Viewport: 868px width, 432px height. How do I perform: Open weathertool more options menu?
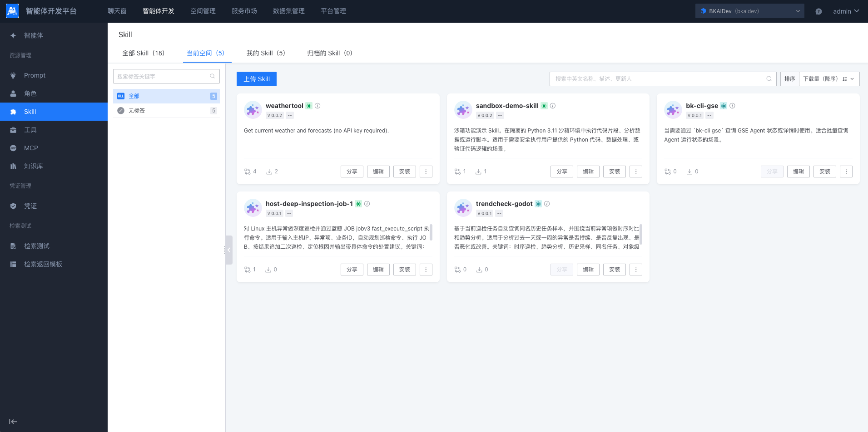(x=426, y=172)
